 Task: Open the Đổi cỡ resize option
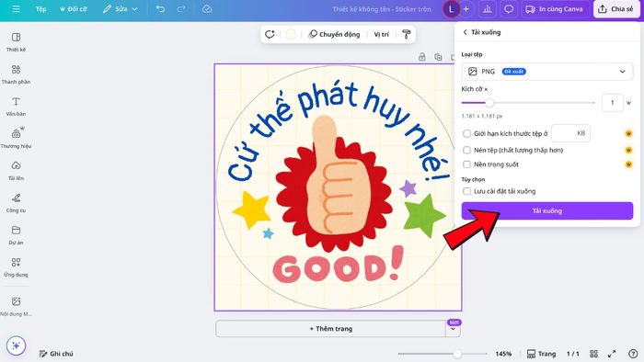tap(74, 8)
